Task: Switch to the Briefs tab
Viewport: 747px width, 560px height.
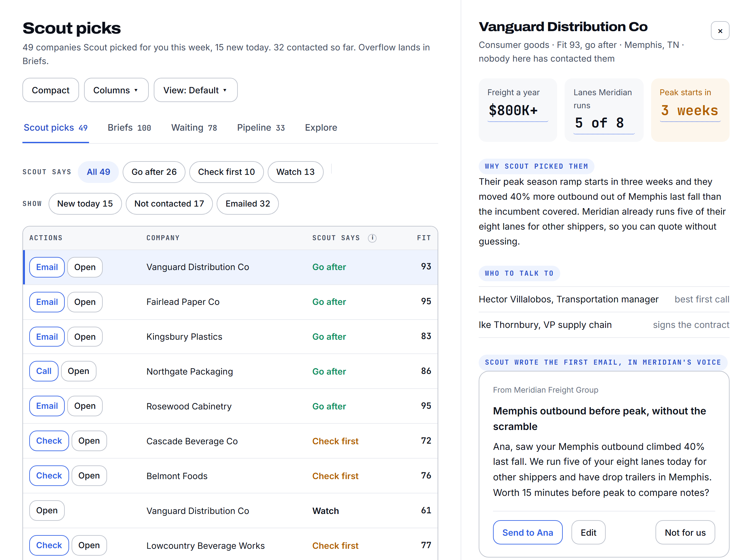Action: coord(129,128)
